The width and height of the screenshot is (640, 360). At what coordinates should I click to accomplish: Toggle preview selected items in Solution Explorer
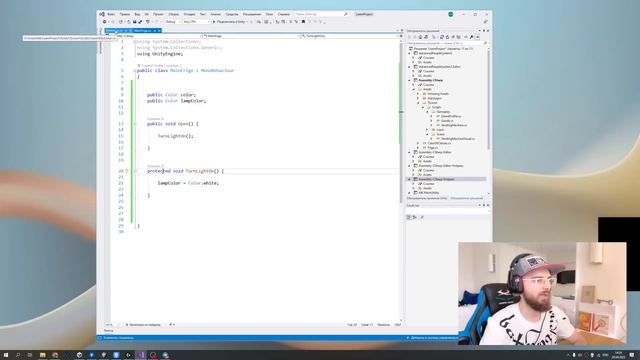477,37
